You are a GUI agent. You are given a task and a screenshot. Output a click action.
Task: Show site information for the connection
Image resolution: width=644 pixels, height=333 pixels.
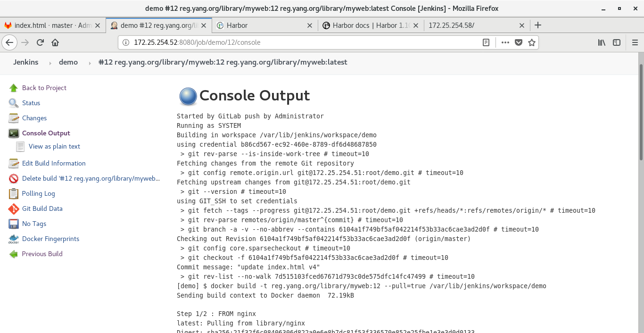click(126, 42)
